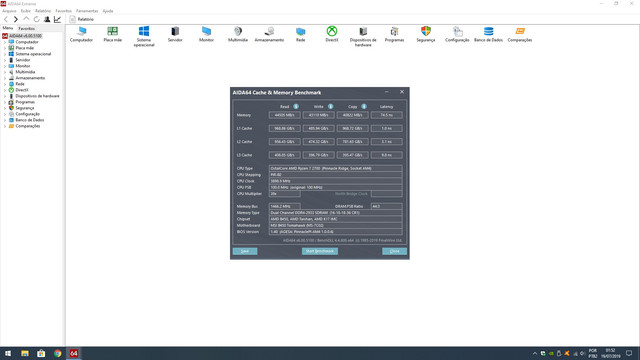This screenshot has height=360, width=640.
Task: Open the Exibir menu
Action: [26, 11]
